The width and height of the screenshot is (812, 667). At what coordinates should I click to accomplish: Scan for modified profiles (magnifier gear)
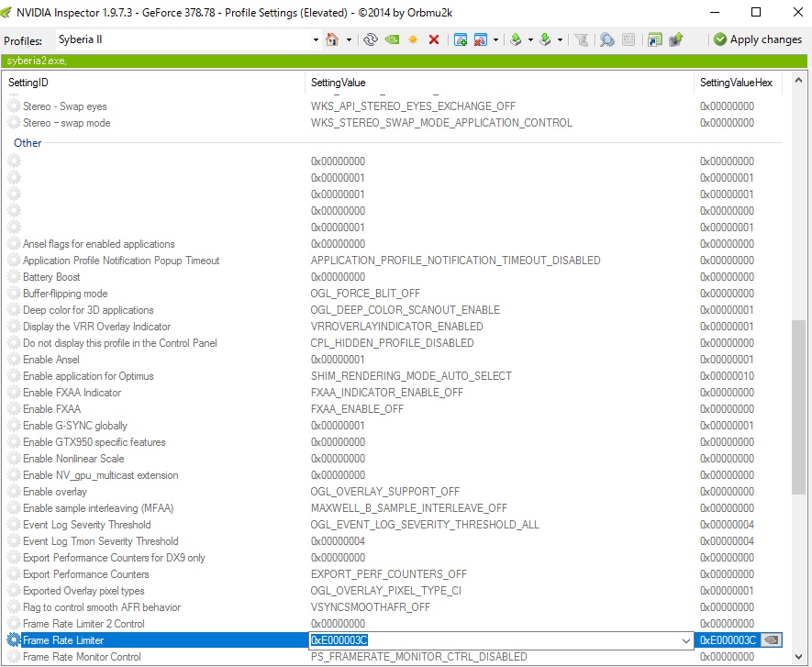point(606,39)
